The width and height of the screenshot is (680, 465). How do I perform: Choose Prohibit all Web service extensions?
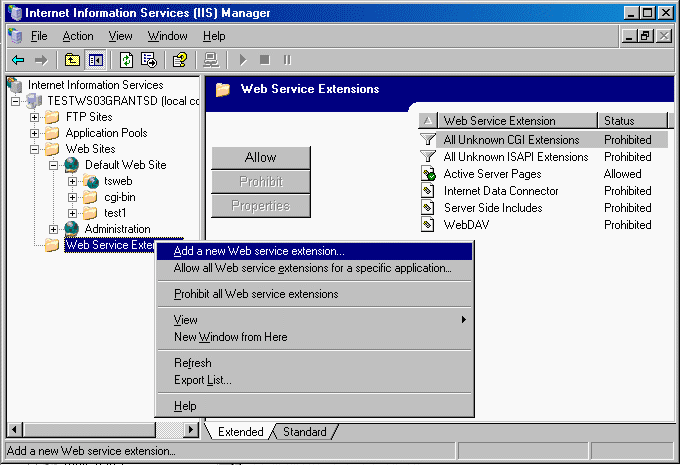[314, 294]
